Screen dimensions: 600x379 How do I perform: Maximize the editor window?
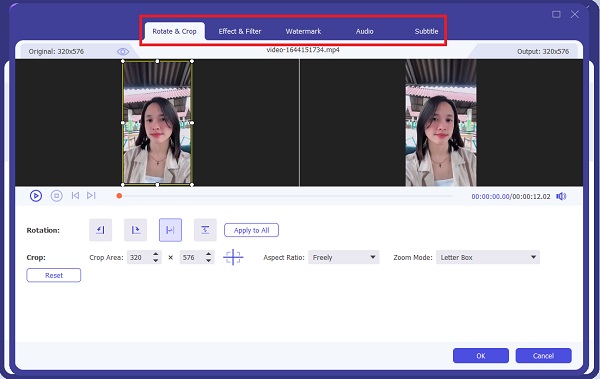click(x=556, y=15)
